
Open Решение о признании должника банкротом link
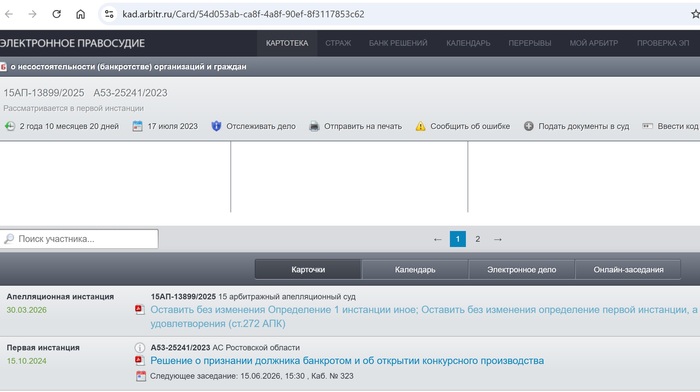click(x=347, y=361)
